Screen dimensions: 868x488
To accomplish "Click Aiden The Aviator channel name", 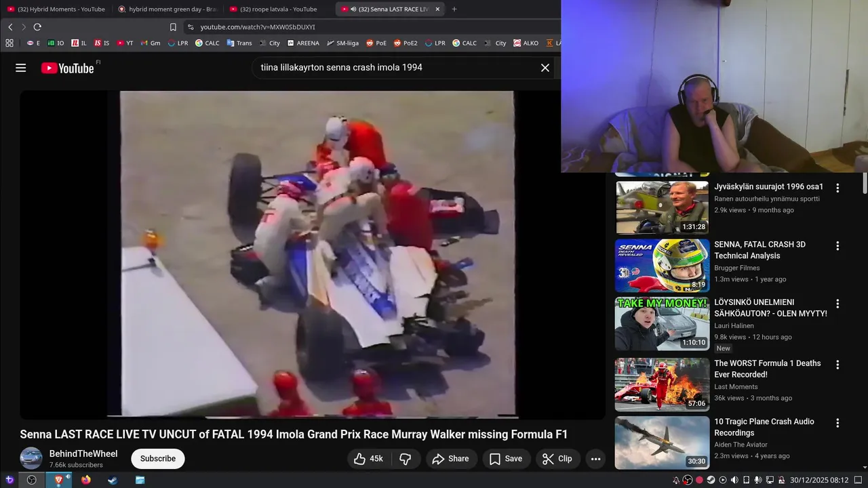I will tap(741, 445).
